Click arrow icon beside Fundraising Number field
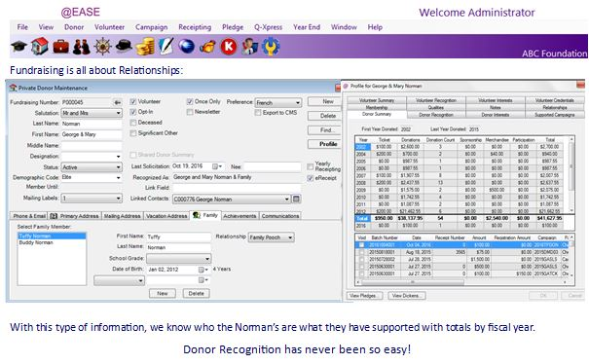The image size is (589, 364). 118,102
